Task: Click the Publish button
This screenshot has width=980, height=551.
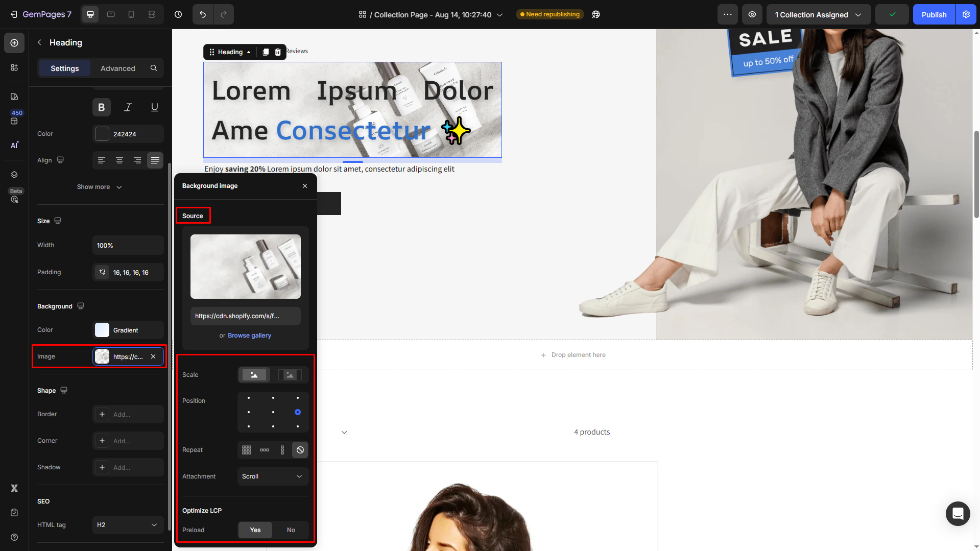Action: tap(934, 14)
